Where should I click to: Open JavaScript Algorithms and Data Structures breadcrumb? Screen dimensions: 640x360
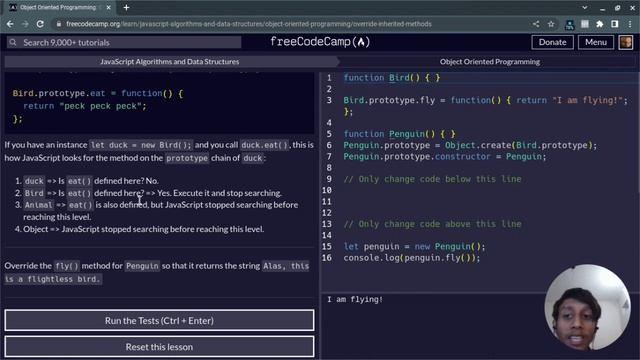pos(169,62)
